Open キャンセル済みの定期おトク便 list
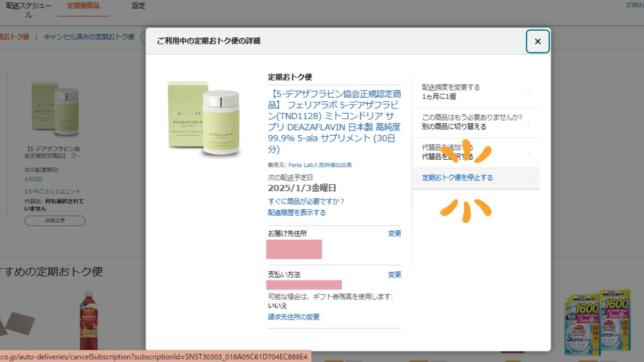 tap(89, 37)
